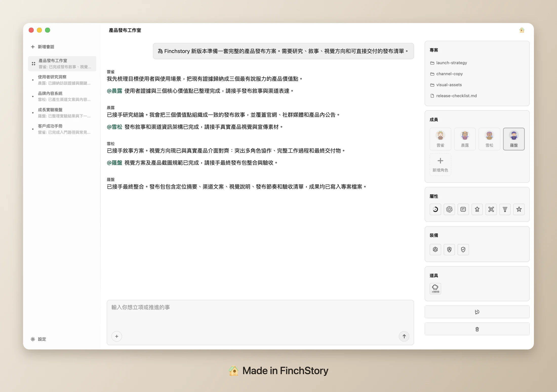Click the 產品發布工作室 window title
Viewport: 557px width, 392px height.
pos(125,30)
